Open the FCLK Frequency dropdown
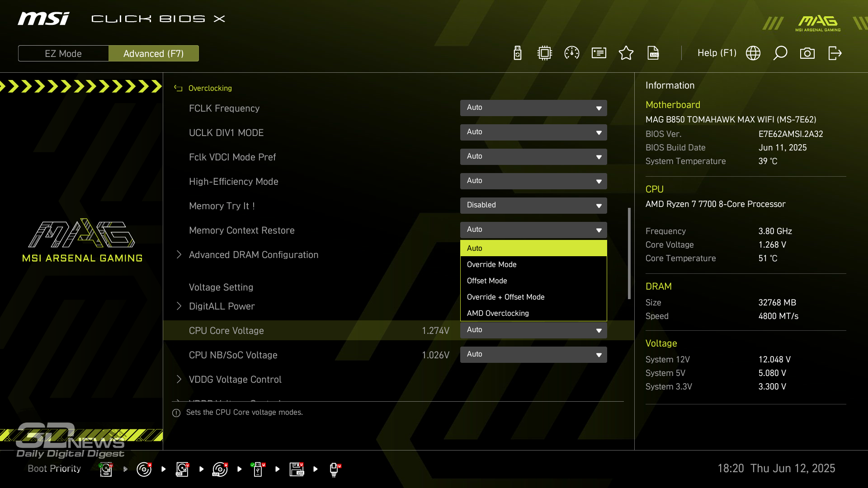This screenshot has height=488, width=868. [x=533, y=108]
